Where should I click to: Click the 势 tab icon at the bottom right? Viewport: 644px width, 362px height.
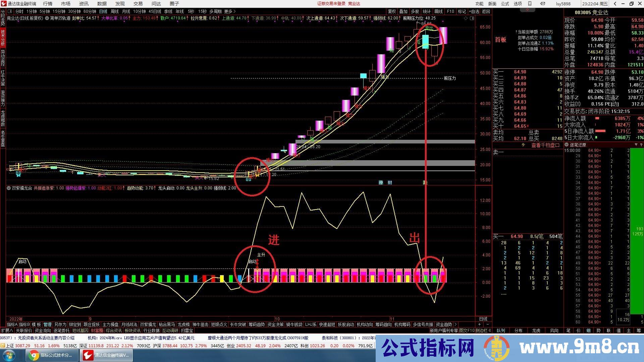(x=598, y=330)
